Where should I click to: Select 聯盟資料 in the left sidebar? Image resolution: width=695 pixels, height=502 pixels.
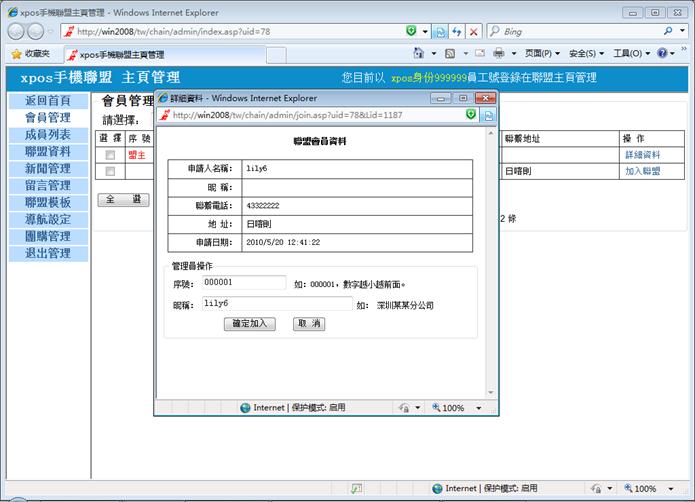tap(47, 151)
